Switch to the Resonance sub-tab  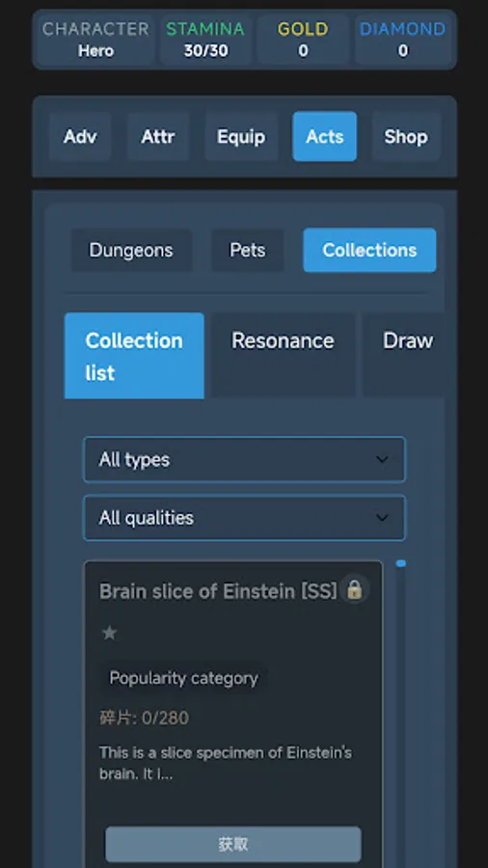[x=283, y=356]
